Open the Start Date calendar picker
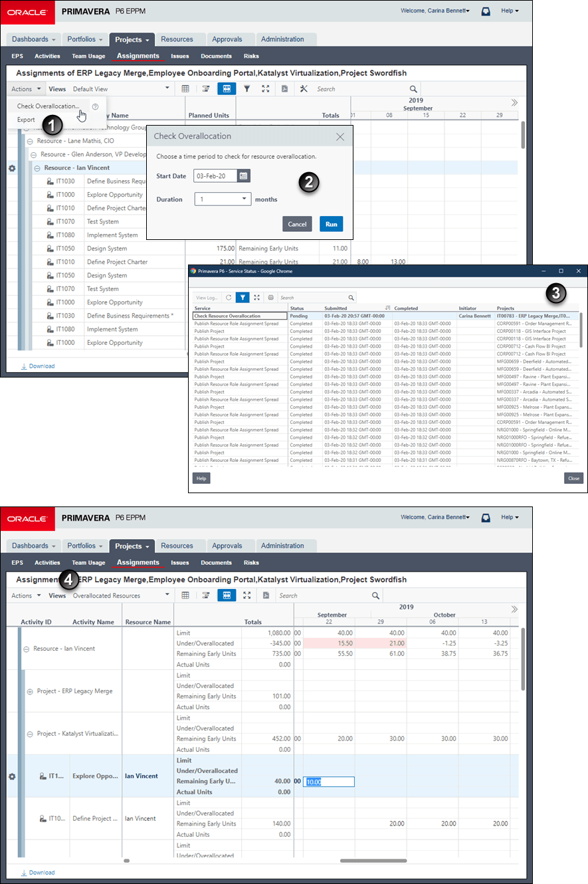Screen dimensions: 588x884 pyautogui.click(x=243, y=175)
